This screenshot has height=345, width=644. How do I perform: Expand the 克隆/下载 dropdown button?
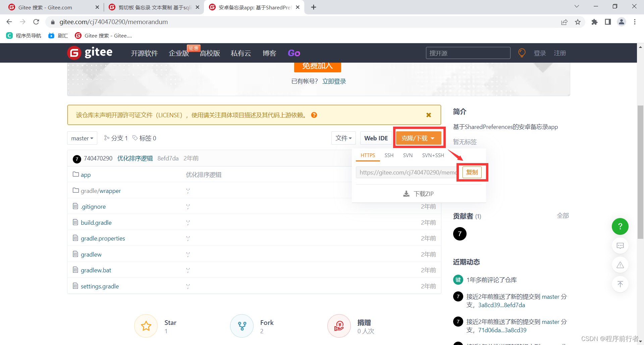(x=418, y=138)
